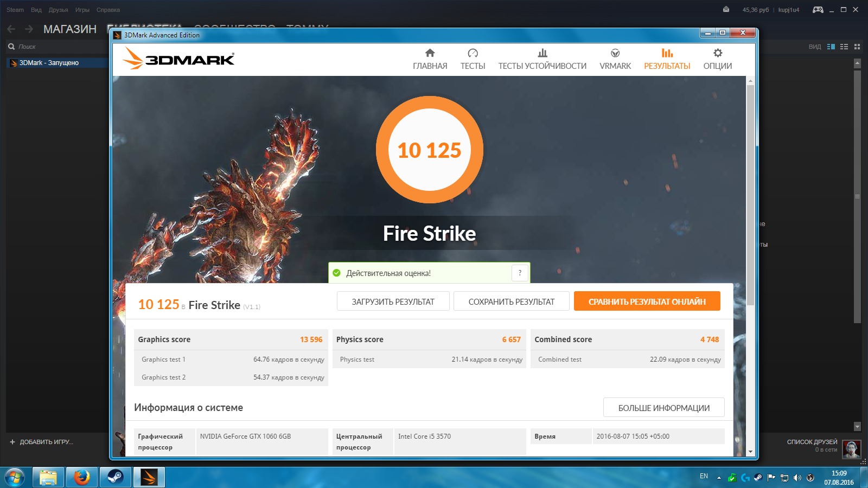The width and height of the screenshot is (868, 488).
Task: Click the question mark help button
Action: (520, 273)
